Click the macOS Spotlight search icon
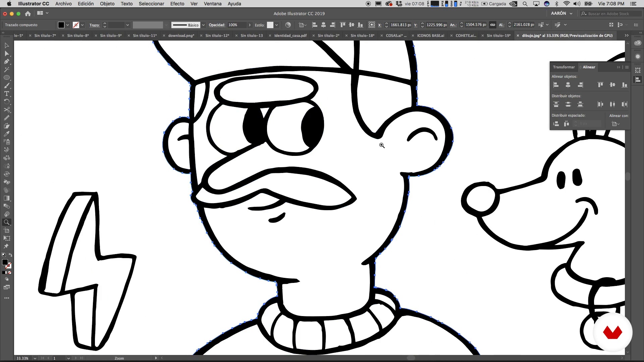Image resolution: width=644 pixels, height=362 pixels. (525, 4)
